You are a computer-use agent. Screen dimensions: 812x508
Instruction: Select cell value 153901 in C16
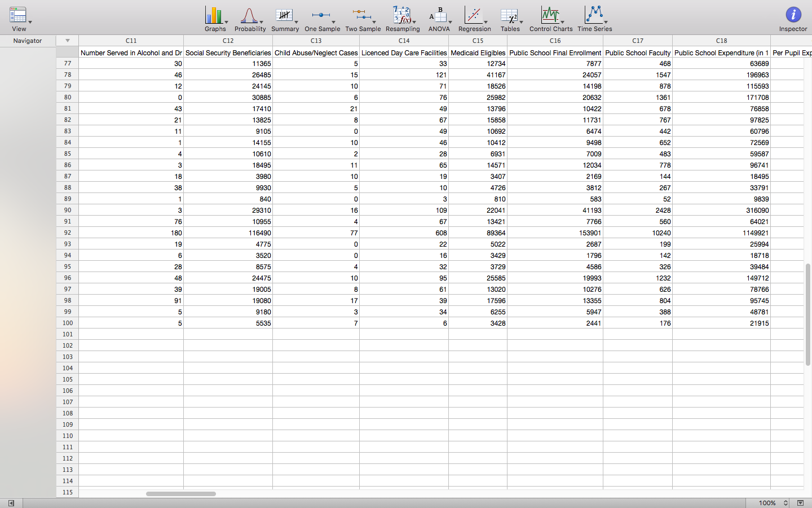click(555, 233)
